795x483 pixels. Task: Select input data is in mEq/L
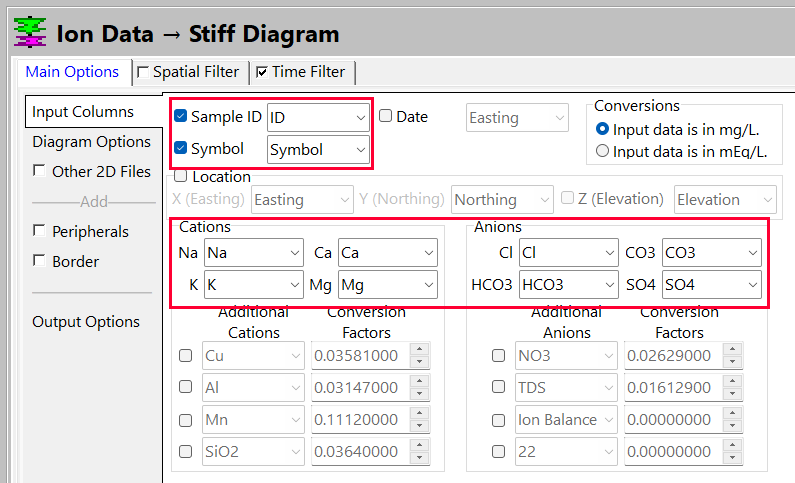[602, 152]
